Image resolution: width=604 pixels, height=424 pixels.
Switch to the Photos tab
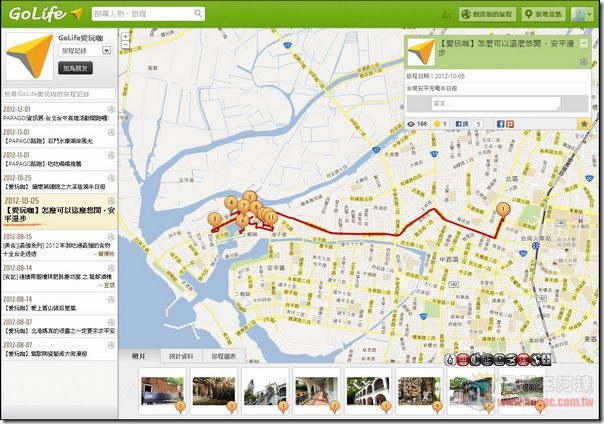[139, 356]
